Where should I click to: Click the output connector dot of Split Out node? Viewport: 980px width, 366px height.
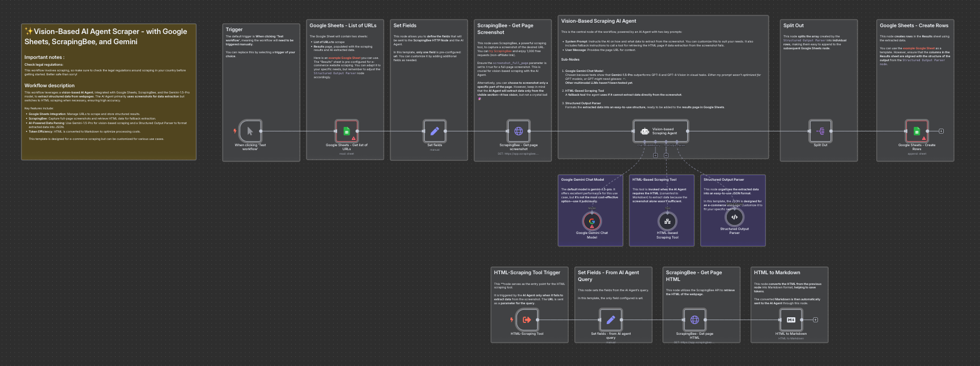[832, 131]
